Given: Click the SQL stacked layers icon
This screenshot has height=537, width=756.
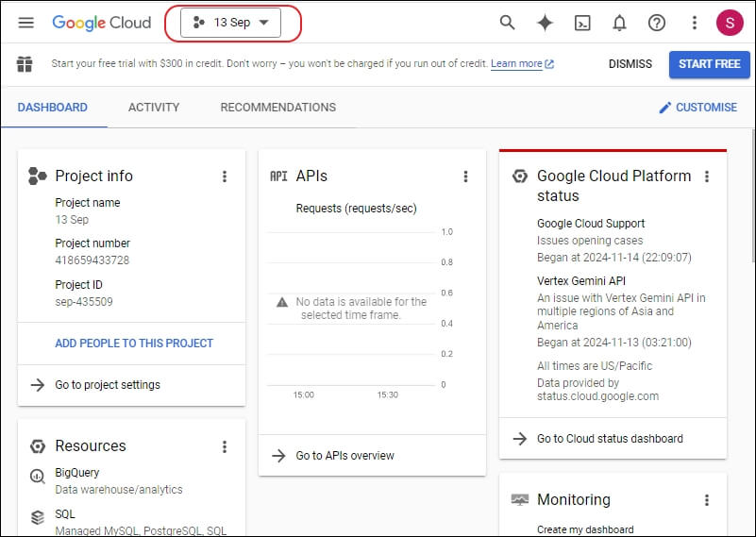Looking at the screenshot, I should click(38, 517).
